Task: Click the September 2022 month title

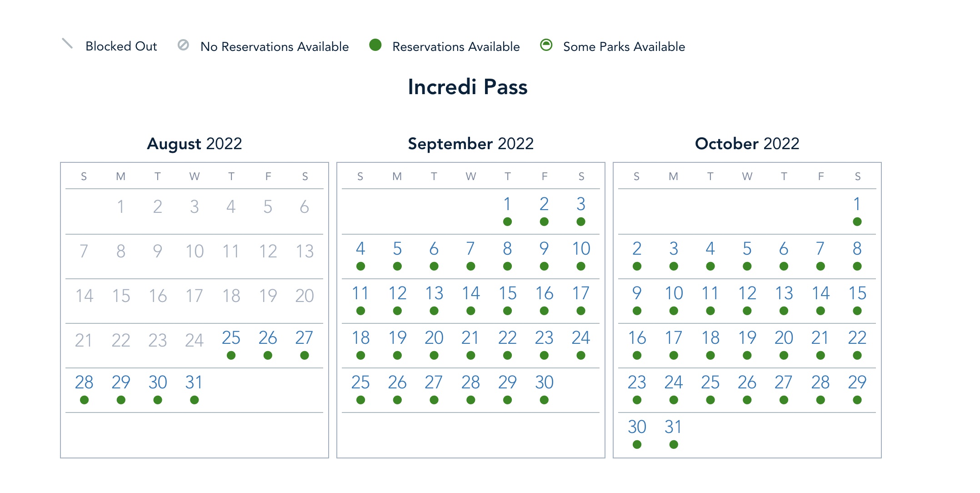Action: click(x=470, y=144)
